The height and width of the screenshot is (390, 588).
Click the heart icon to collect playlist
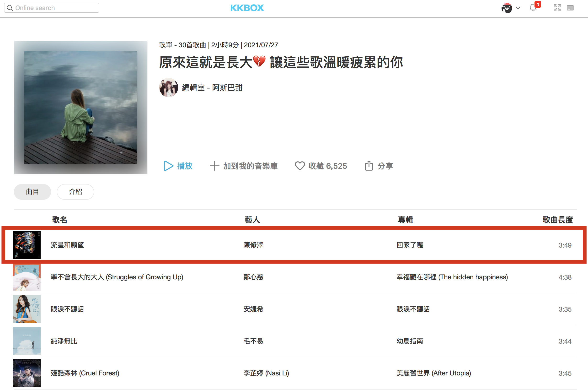click(x=300, y=166)
